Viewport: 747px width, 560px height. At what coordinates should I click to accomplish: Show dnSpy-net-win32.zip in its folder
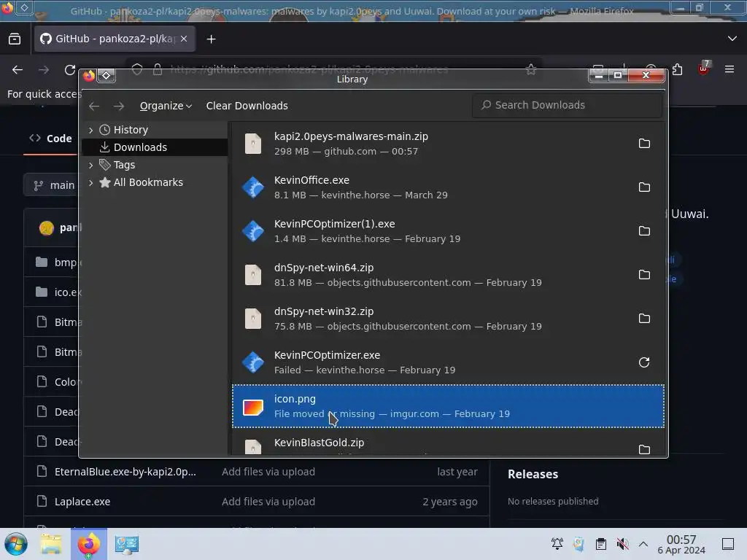[643, 319]
